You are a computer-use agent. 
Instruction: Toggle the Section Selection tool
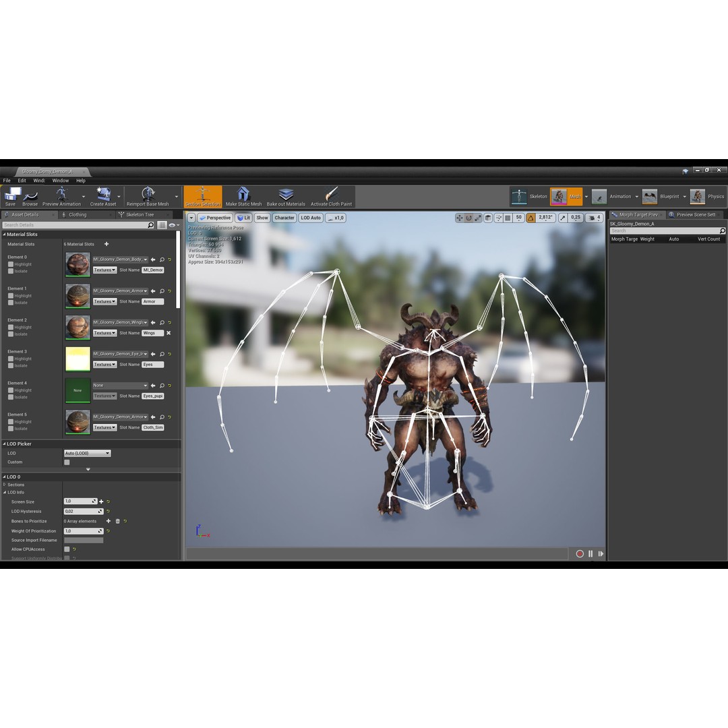click(203, 196)
